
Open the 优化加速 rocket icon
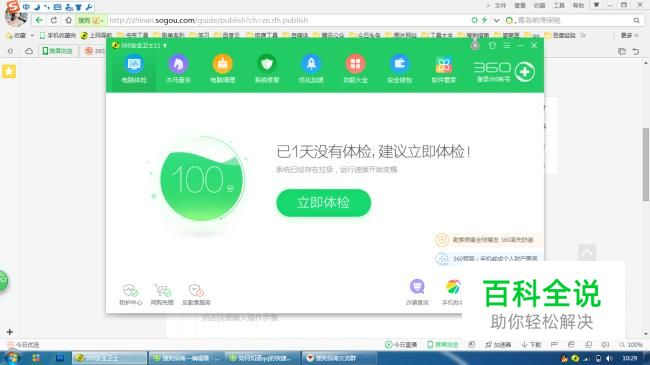point(311,69)
